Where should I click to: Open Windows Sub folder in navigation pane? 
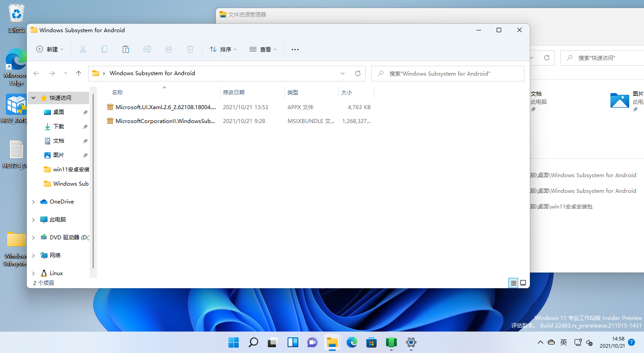(x=66, y=183)
